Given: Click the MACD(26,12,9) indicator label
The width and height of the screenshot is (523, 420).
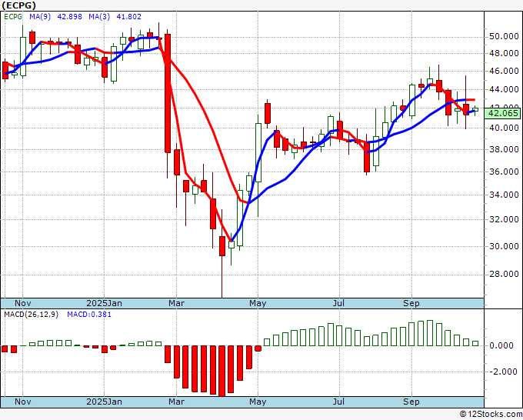Looking at the screenshot, I should pyautogui.click(x=31, y=315).
